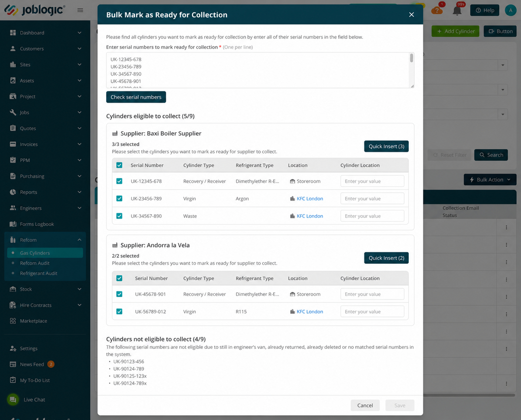Click Cylinder Location field for UK-12345-678
Image resolution: width=521 pixels, height=420 pixels.
pyautogui.click(x=372, y=181)
